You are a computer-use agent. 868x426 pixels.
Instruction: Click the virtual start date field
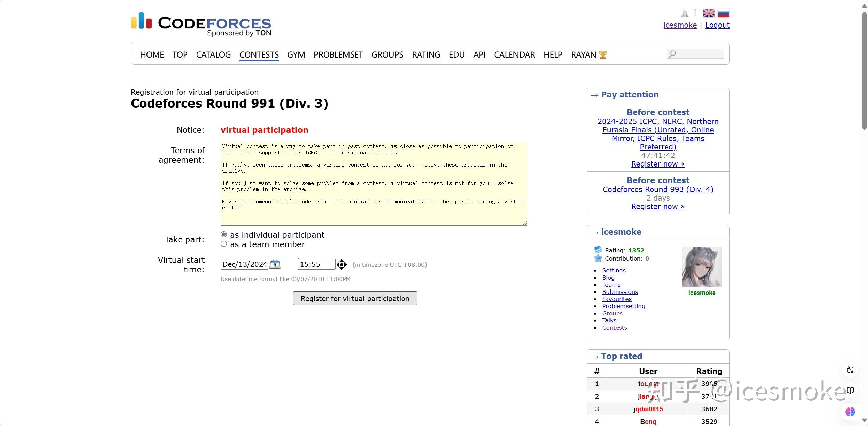click(x=244, y=264)
